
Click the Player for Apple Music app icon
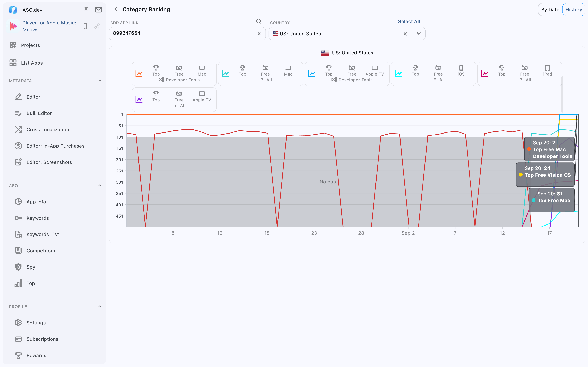point(13,26)
